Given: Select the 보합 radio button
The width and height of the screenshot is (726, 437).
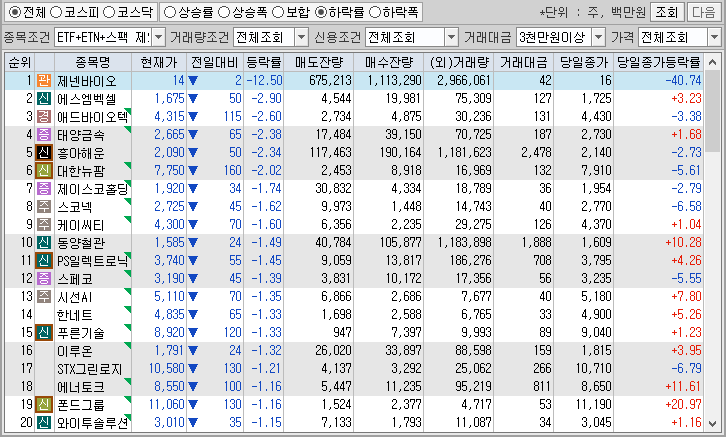Looking at the screenshot, I should click(x=278, y=12).
